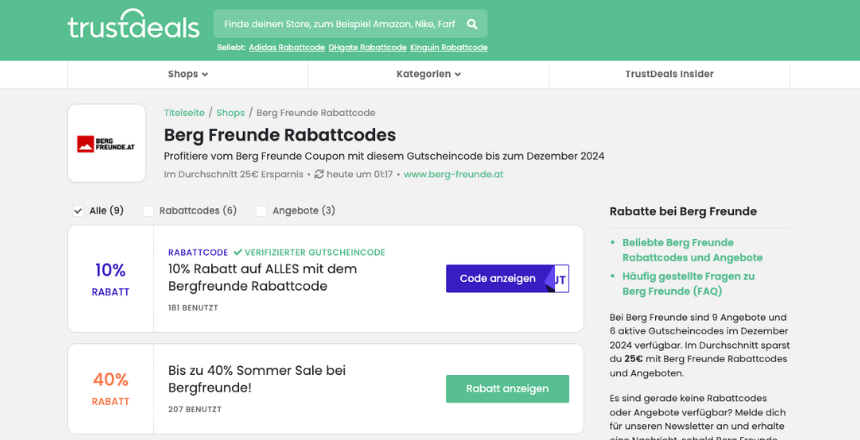Image resolution: width=860 pixels, height=440 pixels.
Task: Click Im Durchschnitt 25€ Ersparnis text
Action: (x=234, y=174)
